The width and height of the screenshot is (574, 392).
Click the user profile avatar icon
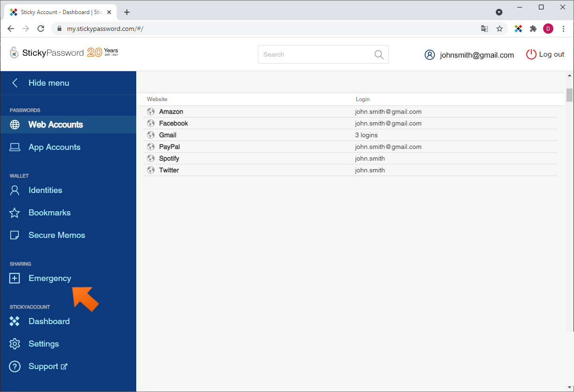coord(430,55)
